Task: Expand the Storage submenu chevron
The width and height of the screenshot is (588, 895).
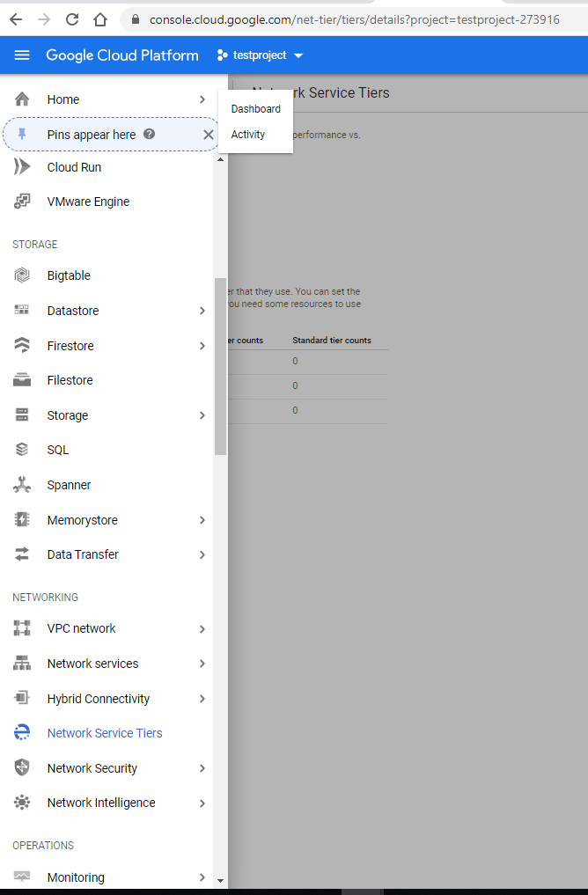Action: [202, 415]
